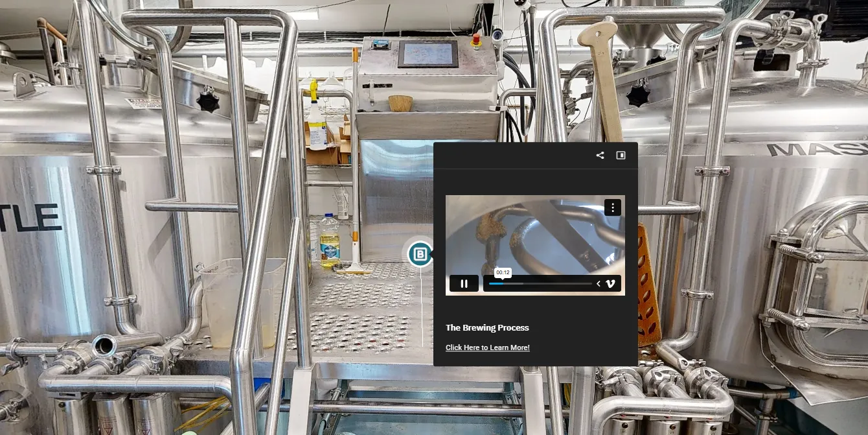Viewport: 868px width, 435px height.
Task: Select the circular 'B' tag hotspot marker
Action: click(x=420, y=254)
